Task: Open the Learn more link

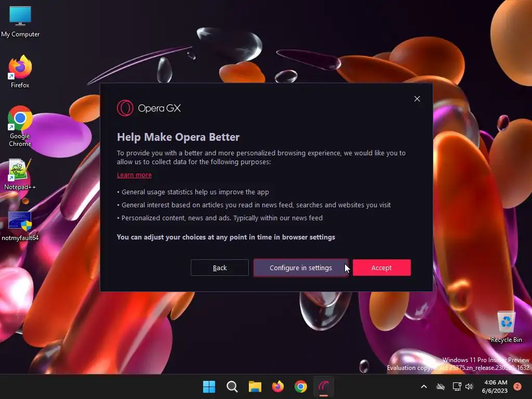Action: tap(134, 175)
